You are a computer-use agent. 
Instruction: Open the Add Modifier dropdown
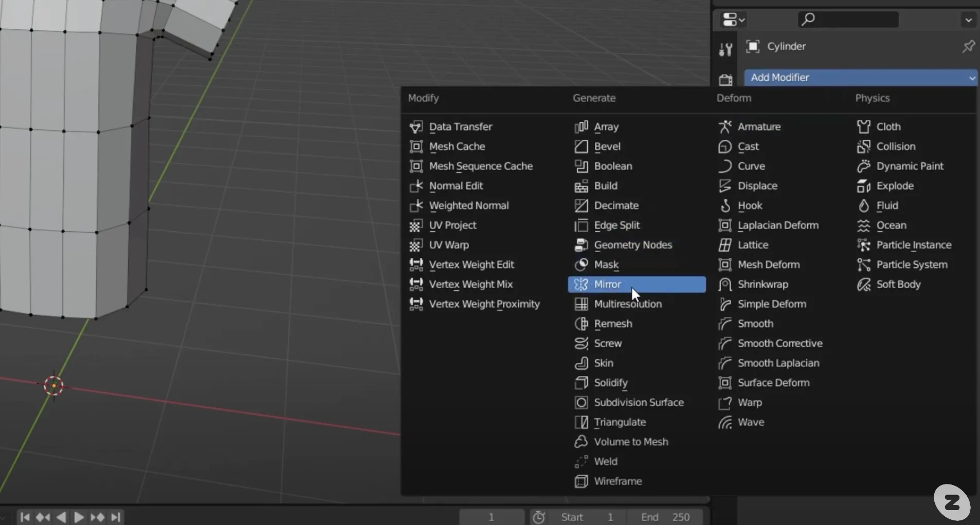(861, 78)
